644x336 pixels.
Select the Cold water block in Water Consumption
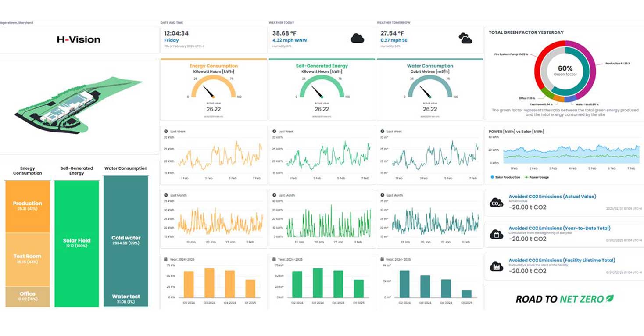click(126, 240)
